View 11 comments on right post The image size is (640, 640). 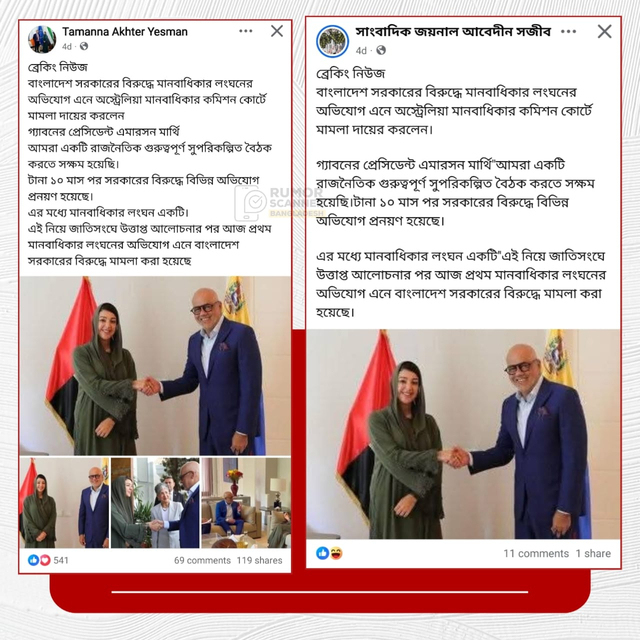pos(536,553)
